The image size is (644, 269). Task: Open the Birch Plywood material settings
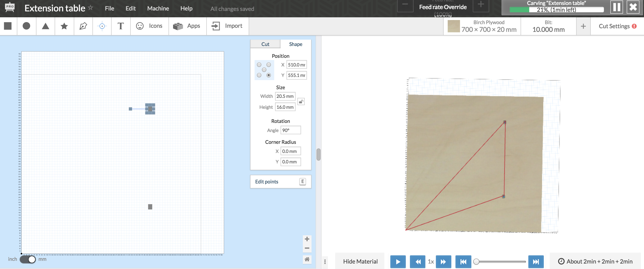click(482, 26)
